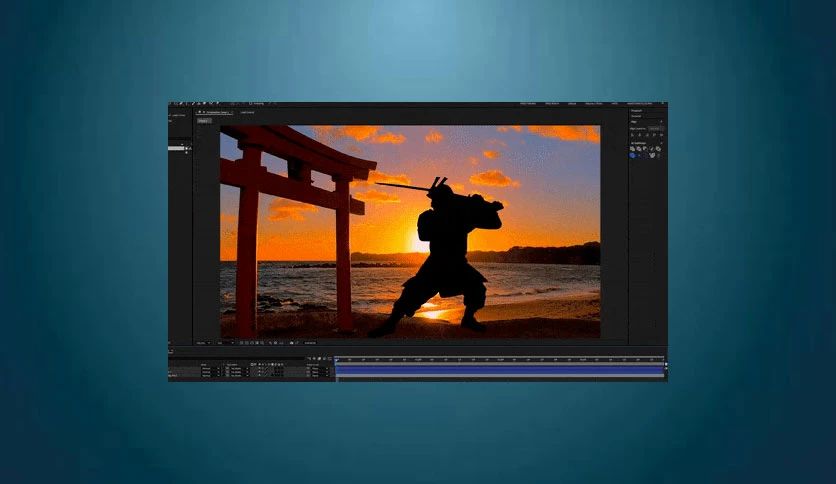Open the viewer resolution dropdown
This screenshot has width=836, height=484.
(x=225, y=343)
